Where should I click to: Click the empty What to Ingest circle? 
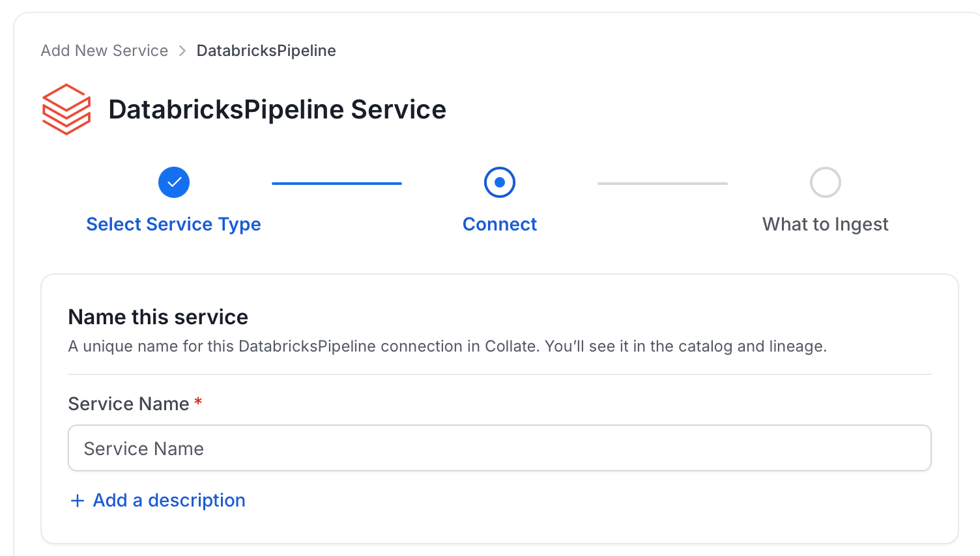coord(826,182)
